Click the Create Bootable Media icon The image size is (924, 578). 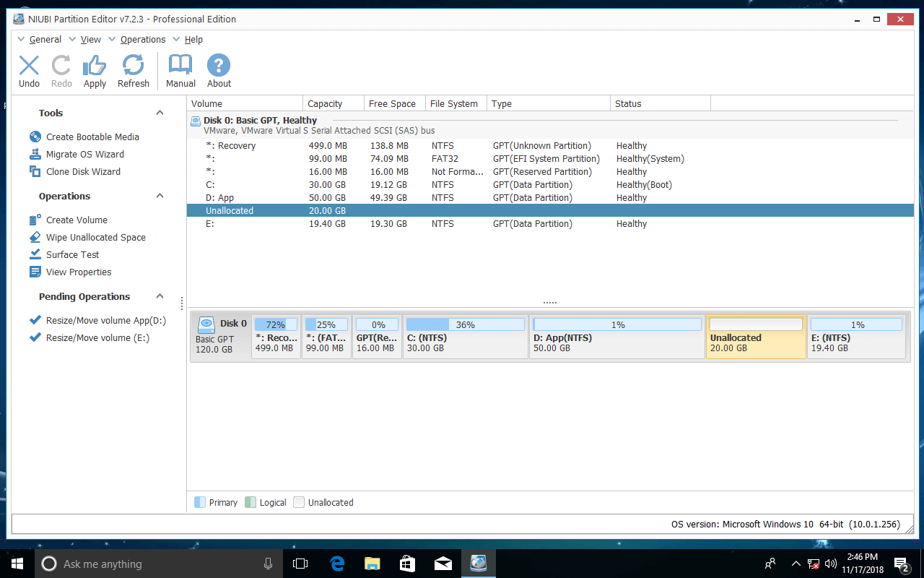pos(35,137)
